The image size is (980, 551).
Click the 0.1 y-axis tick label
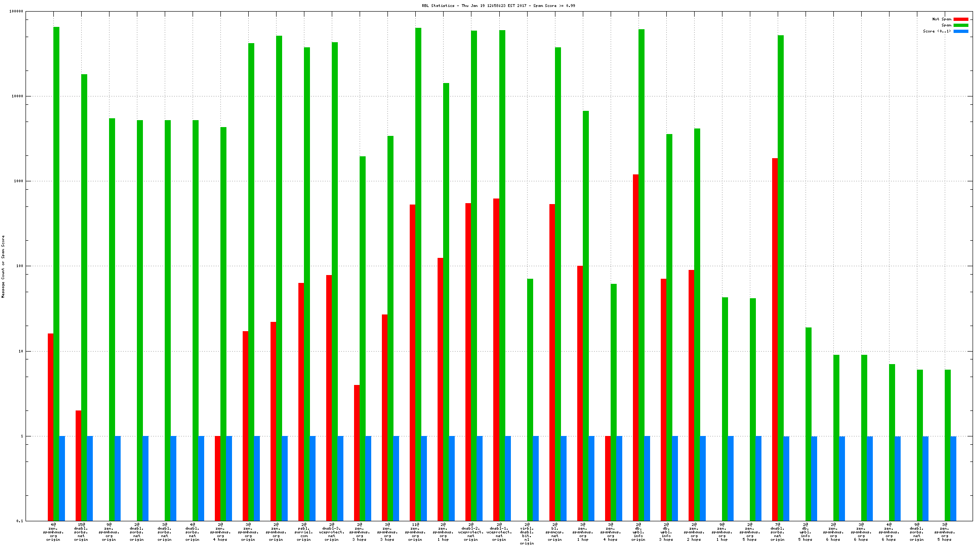pos(19,521)
